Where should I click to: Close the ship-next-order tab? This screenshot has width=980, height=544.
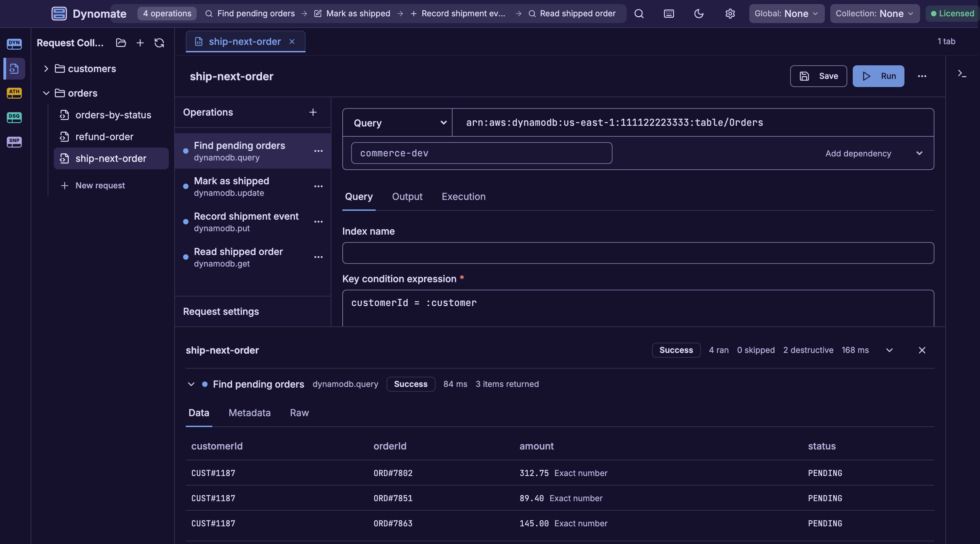(x=292, y=41)
